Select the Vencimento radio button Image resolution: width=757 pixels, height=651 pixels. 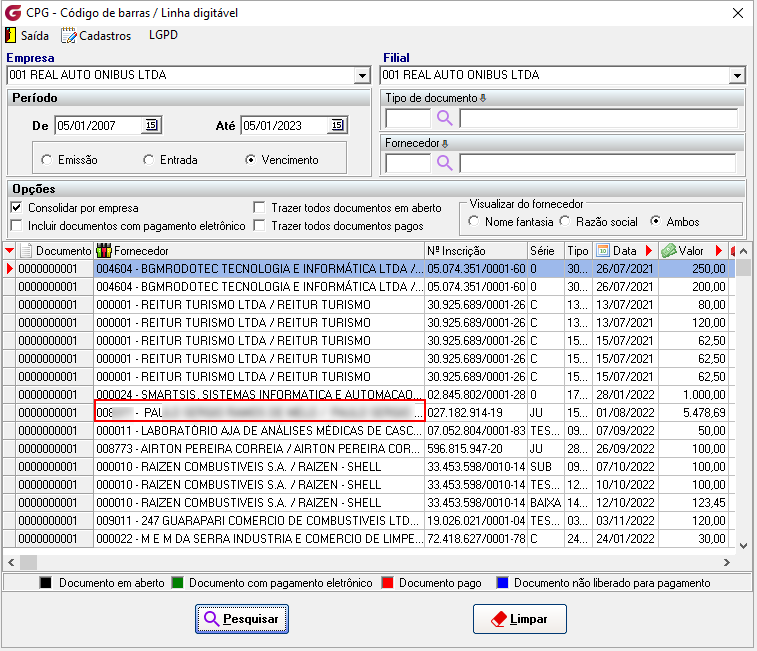[250, 159]
